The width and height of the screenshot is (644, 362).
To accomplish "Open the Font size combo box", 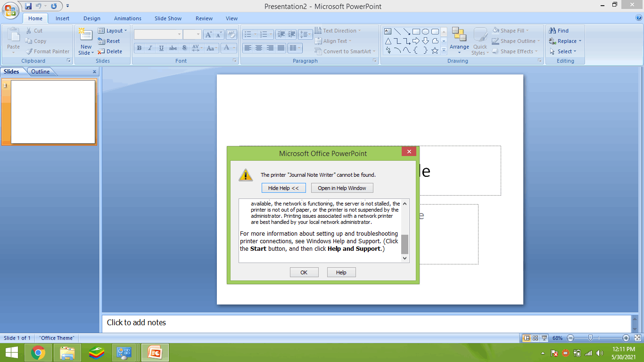I will pyautogui.click(x=192, y=34).
